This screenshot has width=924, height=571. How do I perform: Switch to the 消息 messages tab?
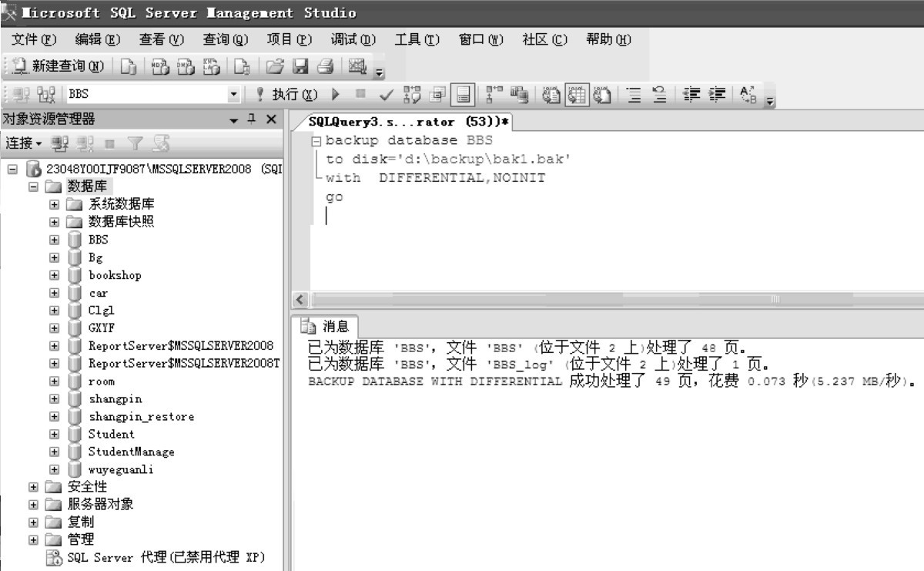tap(327, 327)
